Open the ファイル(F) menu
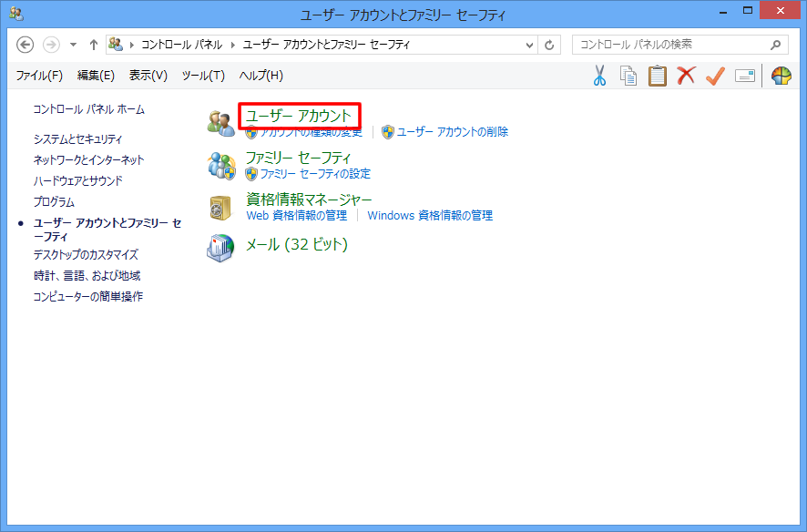This screenshot has height=532, width=807. pyautogui.click(x=40, y=76)
